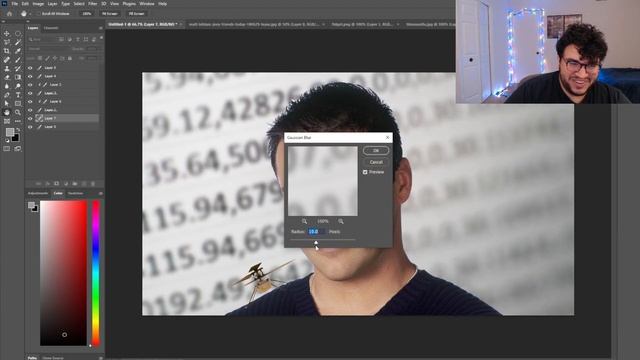
Task: Select the Hand tool in the toolbox
Action: (x=7, y=112)
